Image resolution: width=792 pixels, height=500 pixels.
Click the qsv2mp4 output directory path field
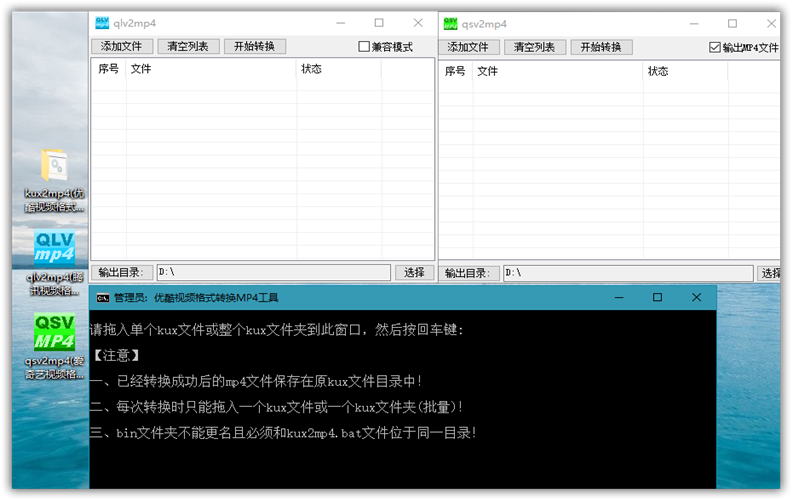(x=627, y=273)
